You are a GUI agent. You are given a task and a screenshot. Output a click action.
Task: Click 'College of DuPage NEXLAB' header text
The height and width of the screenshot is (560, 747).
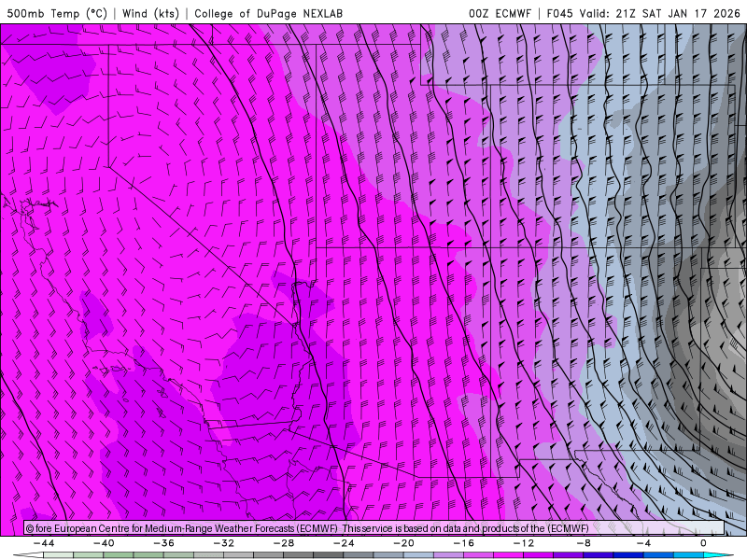pyautogui.click(x=268, y=13)
